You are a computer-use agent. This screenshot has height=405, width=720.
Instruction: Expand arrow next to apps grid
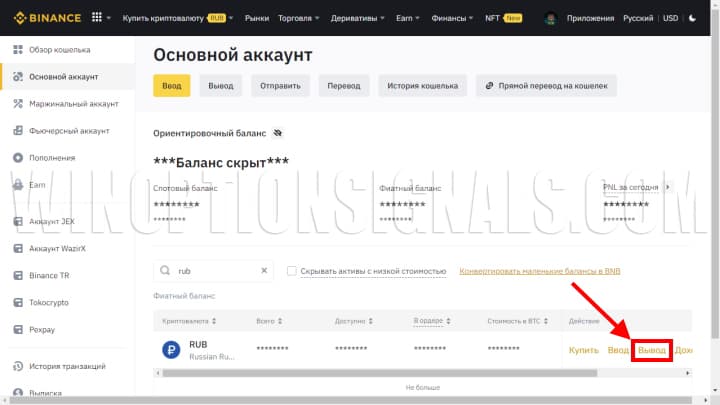click(x=109, y=18)
